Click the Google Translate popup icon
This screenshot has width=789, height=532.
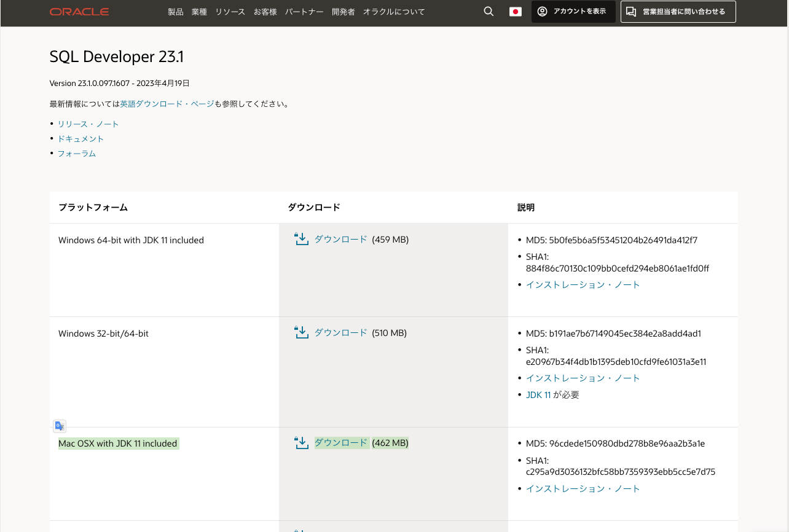coord(60,426)
